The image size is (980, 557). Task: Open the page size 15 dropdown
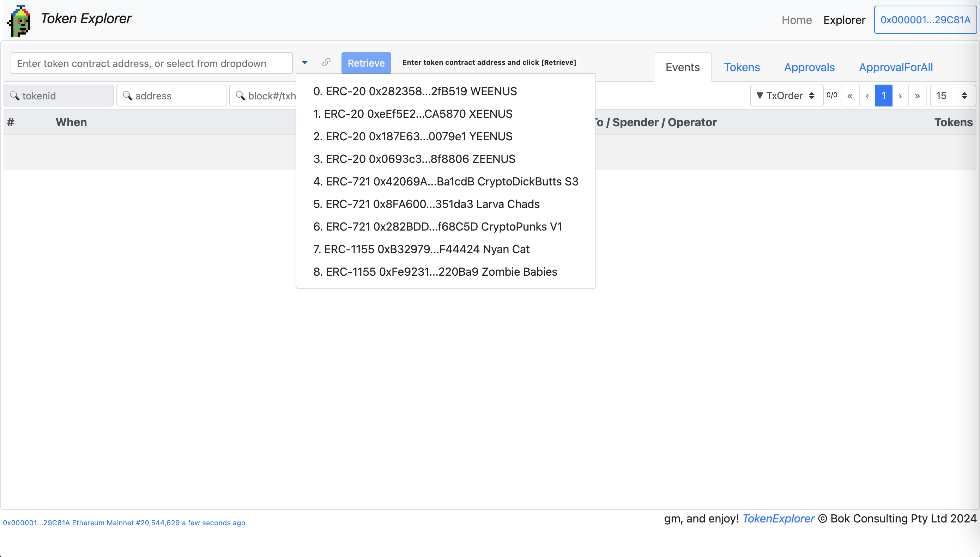click(x=952, y=96)
